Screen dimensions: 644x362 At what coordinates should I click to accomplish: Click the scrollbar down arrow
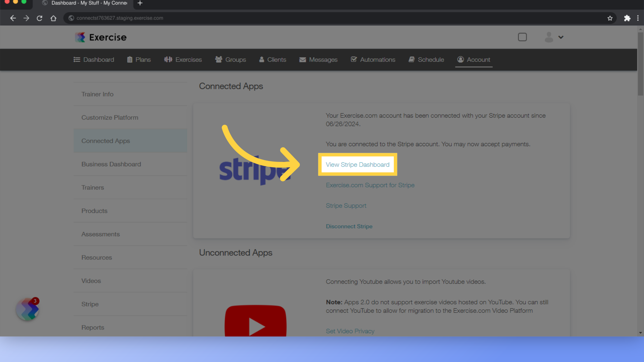tap(640, 333)
